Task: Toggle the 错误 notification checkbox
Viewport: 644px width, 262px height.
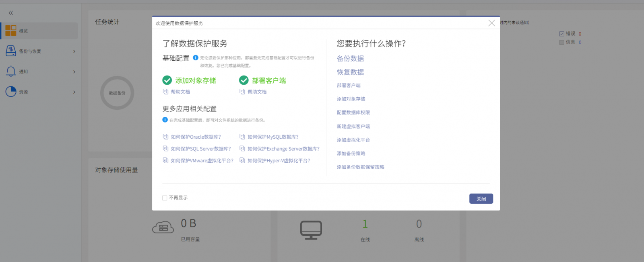Action: point(562,34)
